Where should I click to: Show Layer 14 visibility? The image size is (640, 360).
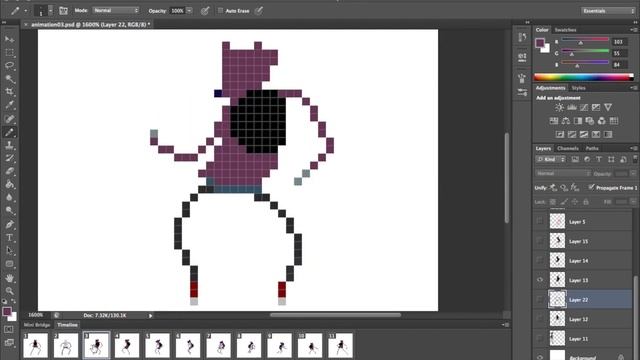(540, 260)
